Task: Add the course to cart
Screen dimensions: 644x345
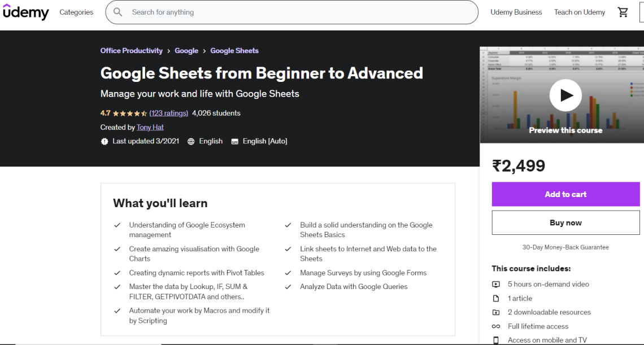Action: point(565,194)
